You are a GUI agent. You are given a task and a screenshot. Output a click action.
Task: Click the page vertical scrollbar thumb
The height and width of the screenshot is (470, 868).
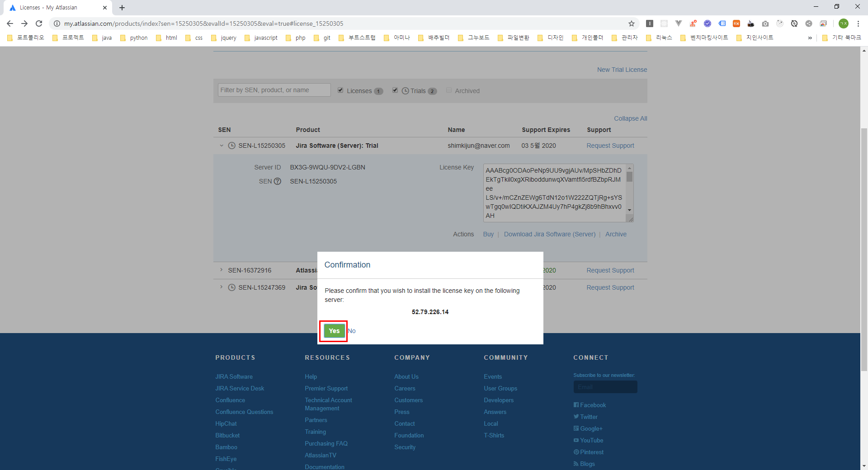coord(864,249)
